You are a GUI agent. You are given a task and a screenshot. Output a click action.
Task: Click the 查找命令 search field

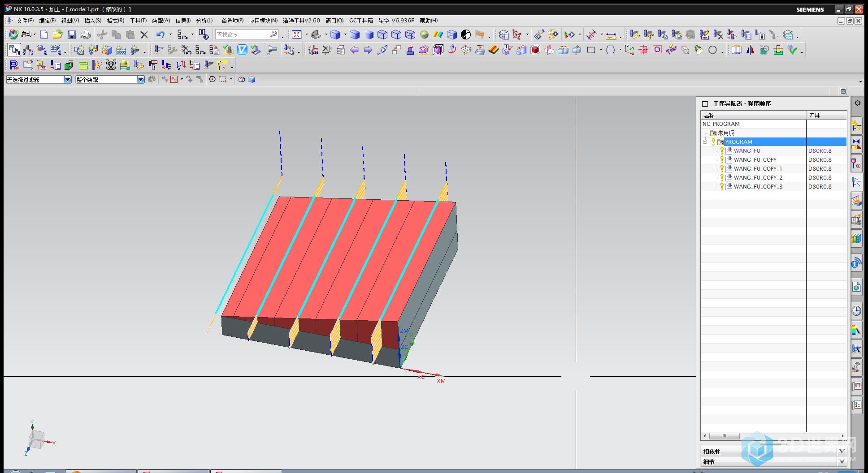click(x=247, y=34)
